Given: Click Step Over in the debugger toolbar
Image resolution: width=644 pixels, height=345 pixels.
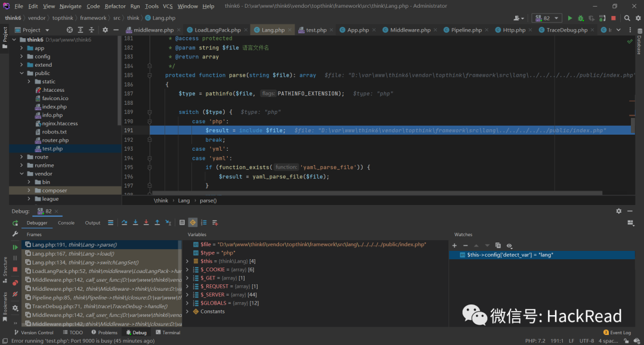Looking at the screenshot, I should tap(124, 222).
